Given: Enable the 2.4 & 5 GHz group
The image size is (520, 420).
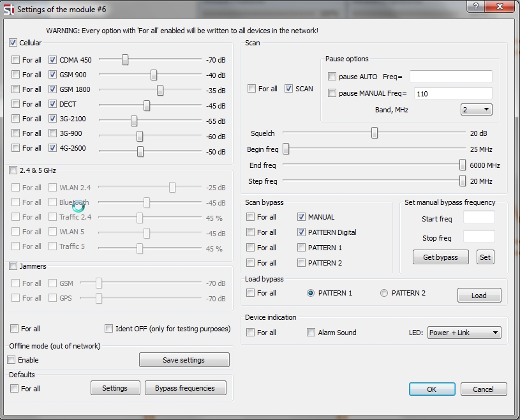Looking at the screenshot, I should coord(13,170).
